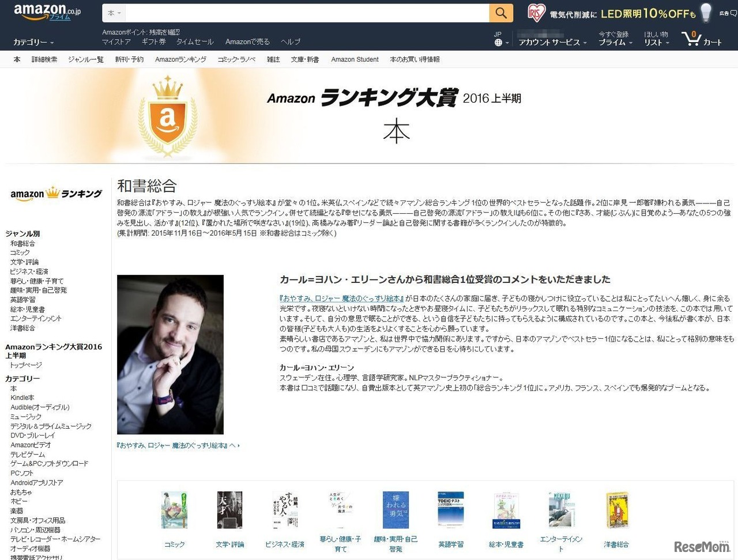Click the light bulb icon in the LED ad
The width and height of the screenshot is (738, 560).
pos(705,13)
